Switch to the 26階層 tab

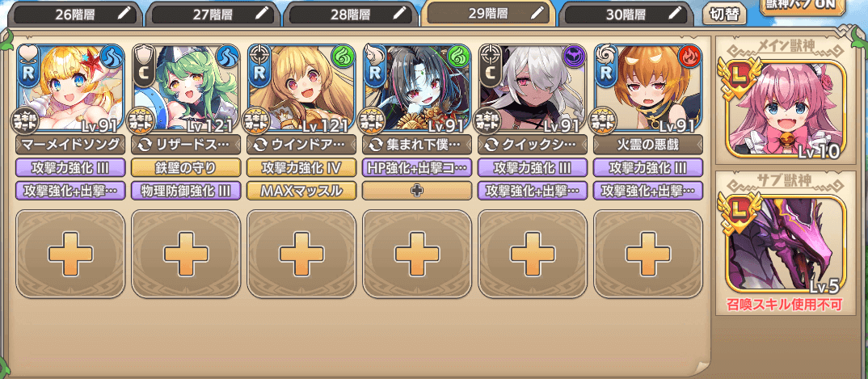click(74, 14)
